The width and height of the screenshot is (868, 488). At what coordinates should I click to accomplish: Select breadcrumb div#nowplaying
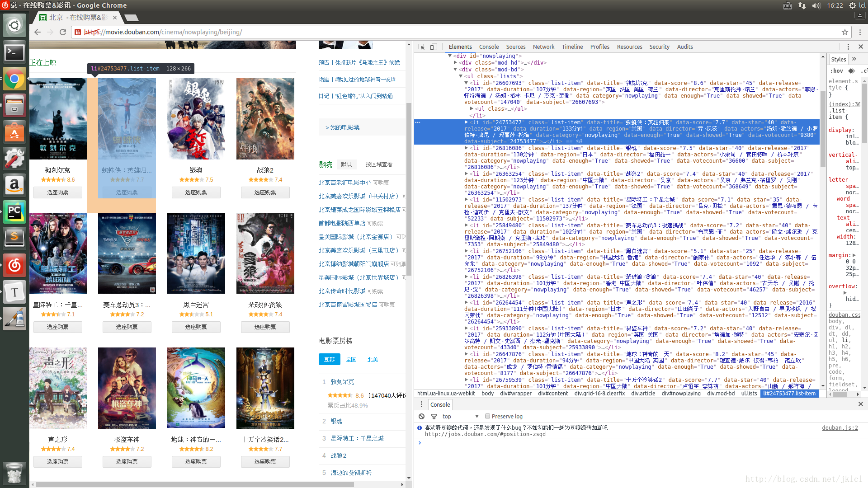(x=681, y=393)
